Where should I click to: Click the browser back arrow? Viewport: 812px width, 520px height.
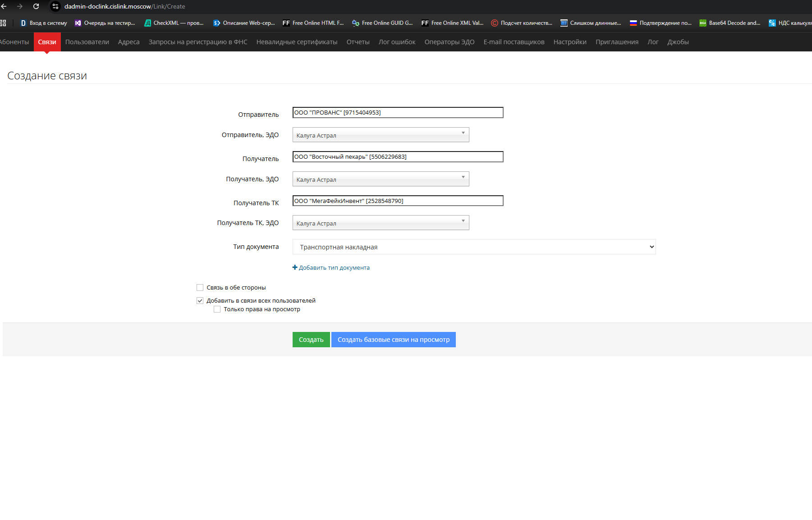pyautogui.click(x=4, y=6)
